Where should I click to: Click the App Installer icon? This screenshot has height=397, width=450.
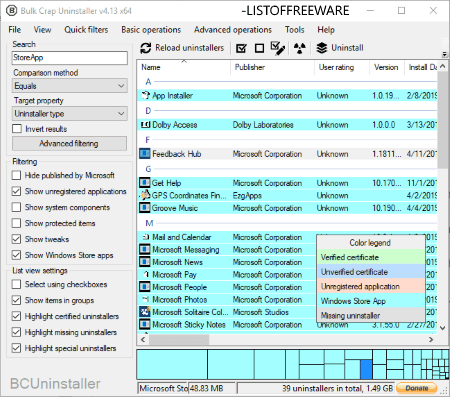coord(145,95)
